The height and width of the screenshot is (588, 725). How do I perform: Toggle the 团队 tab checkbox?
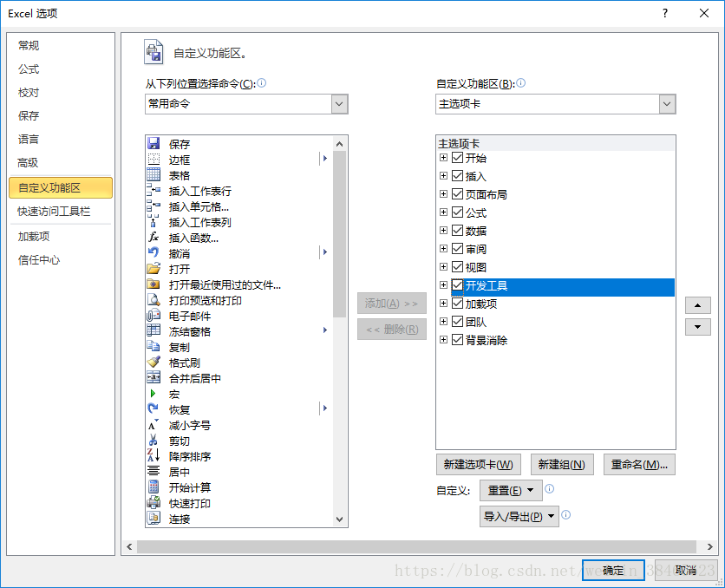point(457,321)
